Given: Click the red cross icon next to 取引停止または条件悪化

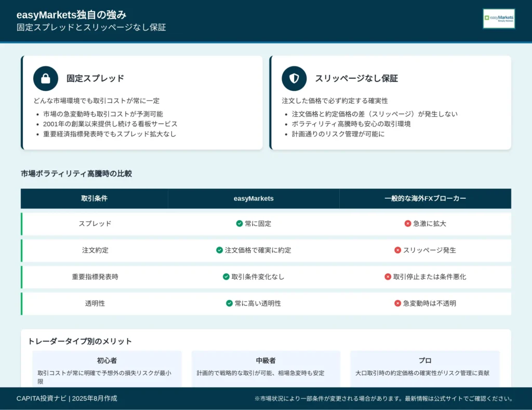Looking at the screenshot, I should pos(388,277).
